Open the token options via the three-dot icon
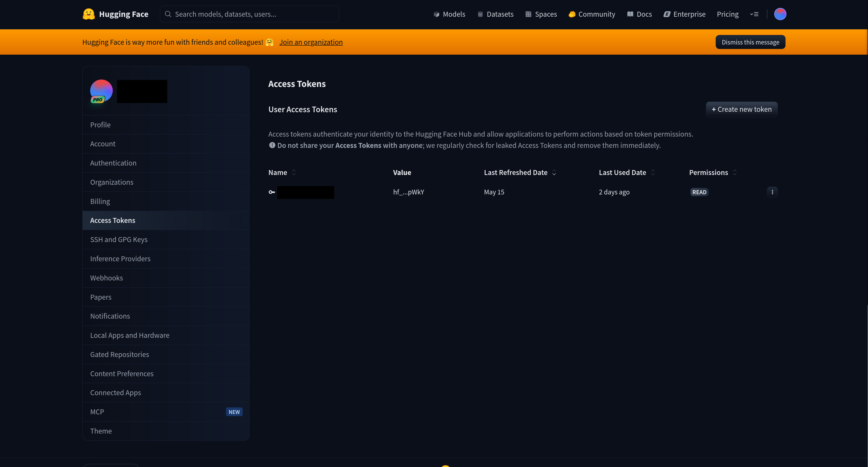Image resolution: width=868 pixels, height=467 pixels. [773, 192]
